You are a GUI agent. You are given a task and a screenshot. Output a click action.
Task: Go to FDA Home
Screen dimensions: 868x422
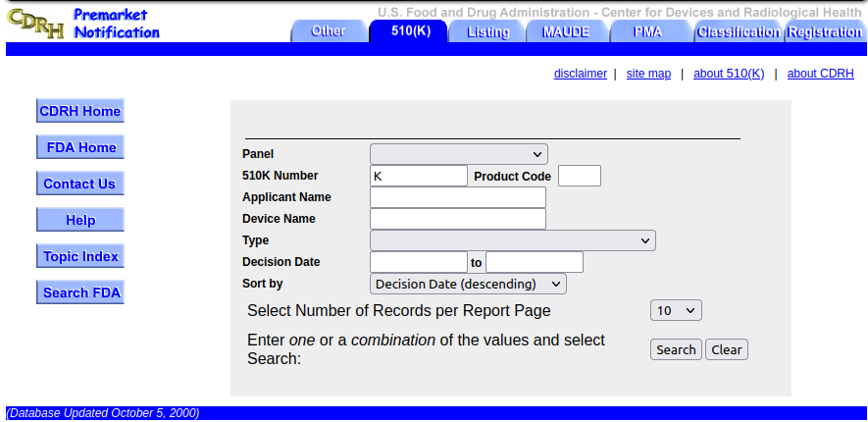(80, 147)
